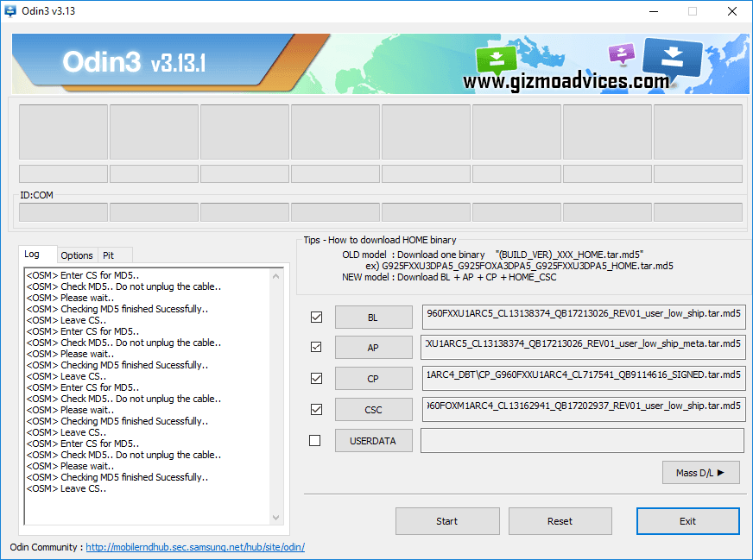Click the purple download speech-bubble icon
The width and height of the screenshot is (753, 560).
pos(622,53)
